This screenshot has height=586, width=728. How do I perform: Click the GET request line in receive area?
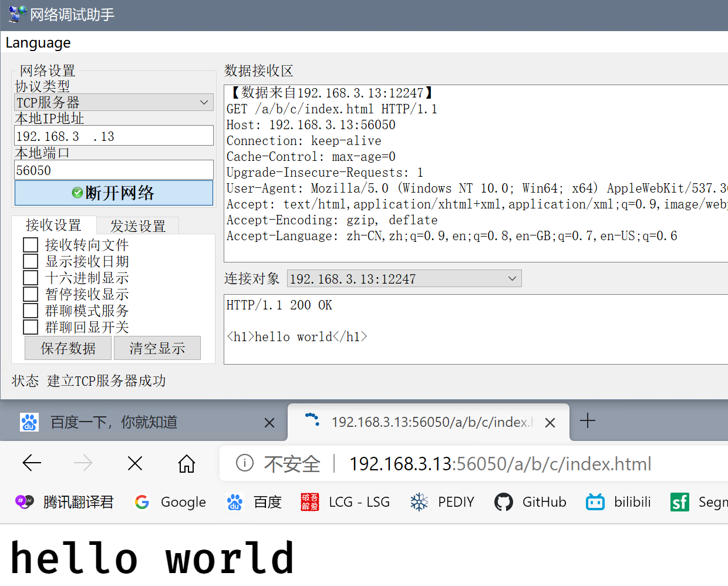tap(332, 109)
